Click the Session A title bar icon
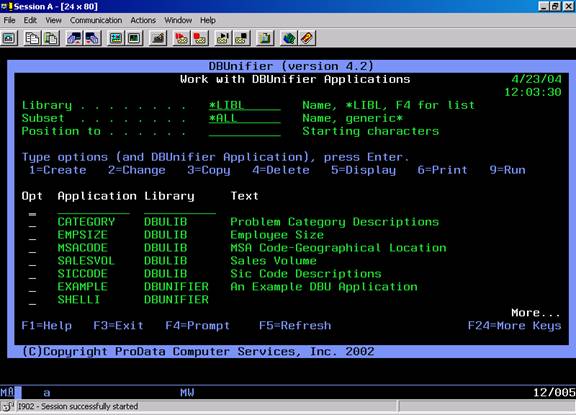Viewport: 576px width, 415px height. pyautogui.click(x=6, y=6)
